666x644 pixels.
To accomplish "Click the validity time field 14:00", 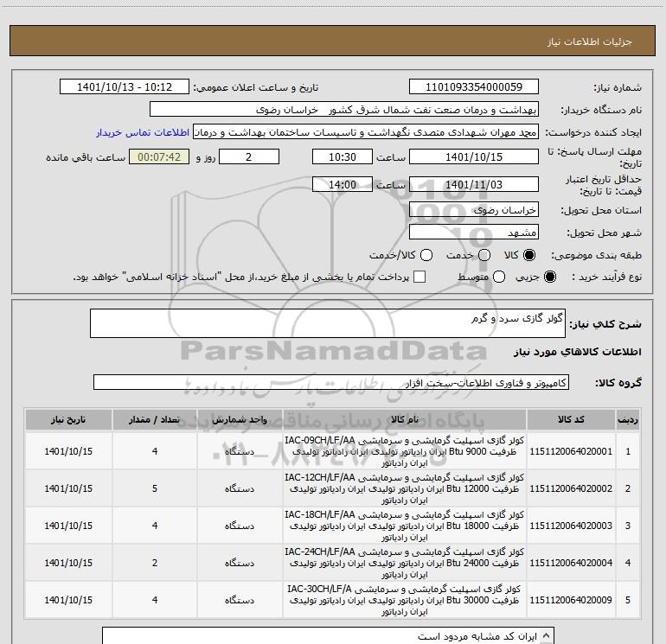I will pyautogui.click(x=343, y=184).
